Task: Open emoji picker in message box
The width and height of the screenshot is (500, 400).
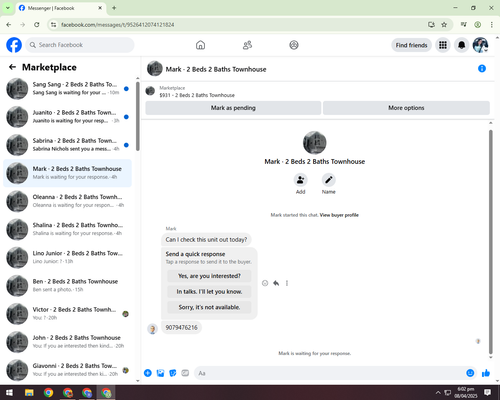Action: (x=470, y=373)
